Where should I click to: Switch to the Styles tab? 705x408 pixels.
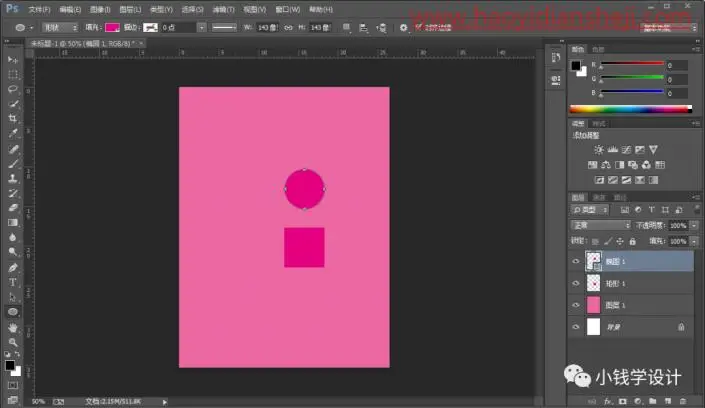(x=599, y=124)
